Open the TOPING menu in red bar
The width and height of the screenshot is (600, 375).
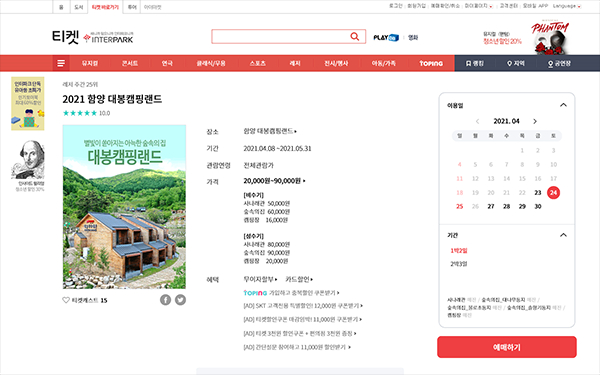click(431, 63)
